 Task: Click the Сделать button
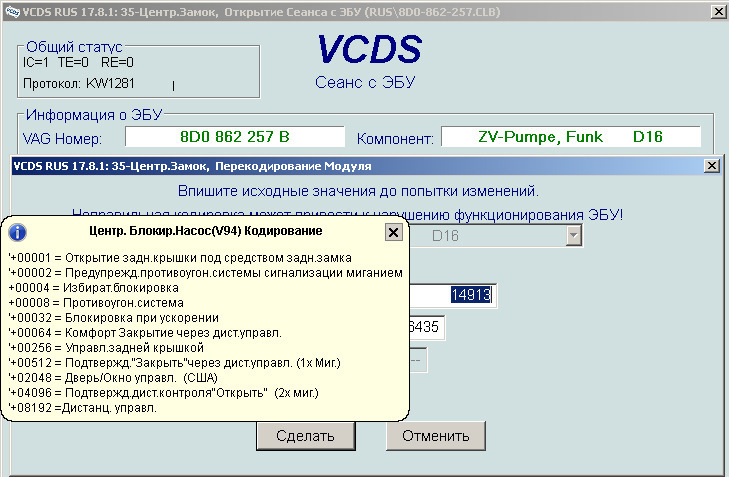[305, 436]
